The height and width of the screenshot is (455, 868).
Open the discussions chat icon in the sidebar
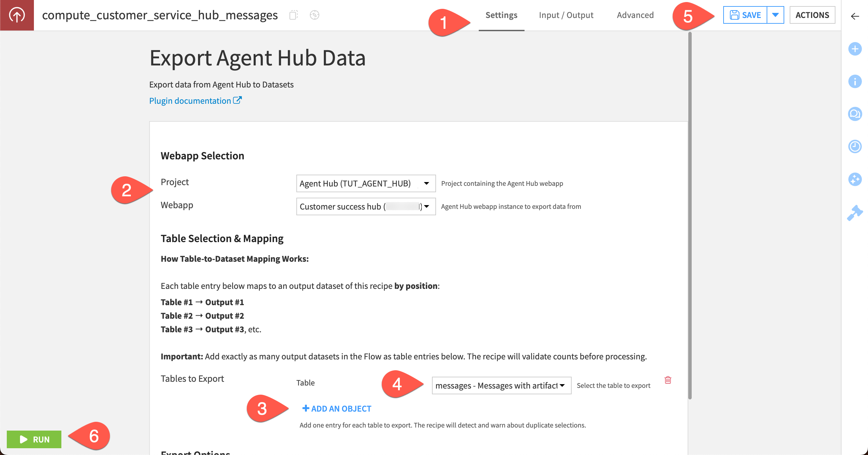(x=855, y=114)
